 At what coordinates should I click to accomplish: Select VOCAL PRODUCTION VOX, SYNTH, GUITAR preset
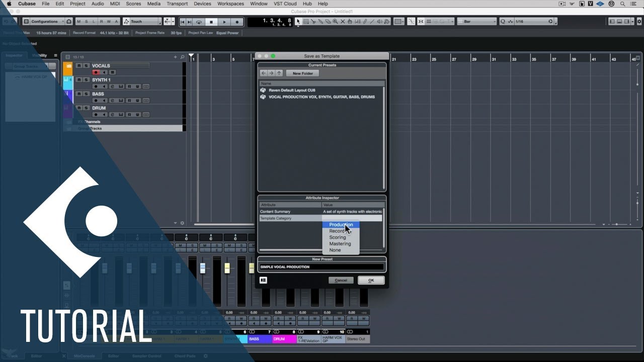[x=321, y=97]
